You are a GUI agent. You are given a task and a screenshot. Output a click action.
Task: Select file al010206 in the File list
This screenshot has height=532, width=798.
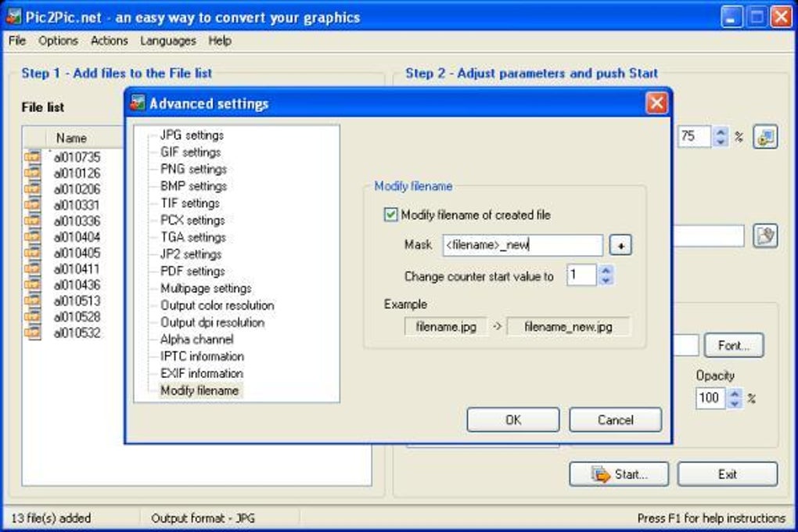tap(77, 189)
